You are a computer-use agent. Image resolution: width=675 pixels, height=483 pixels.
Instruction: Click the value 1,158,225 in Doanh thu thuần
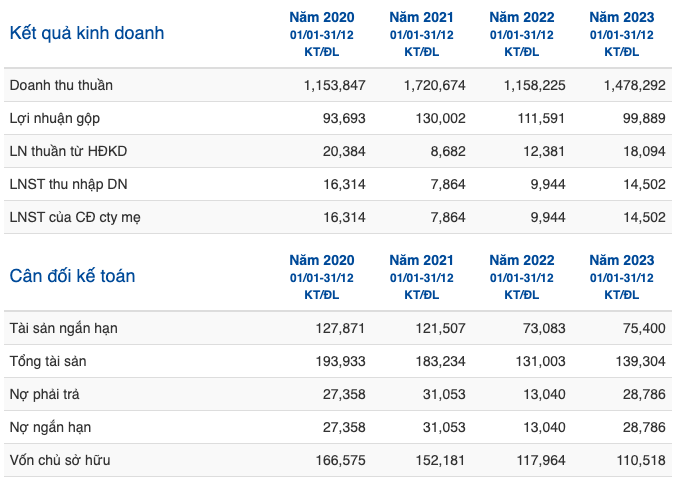[535, 85]
